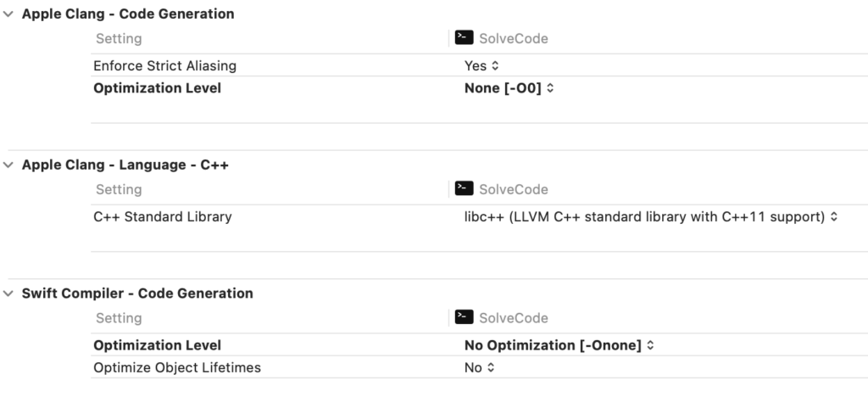The height and width of the screenshot is (397, 868).
Task: Click Apple Clang - Language - C++ heading
Action: (125, 165)
